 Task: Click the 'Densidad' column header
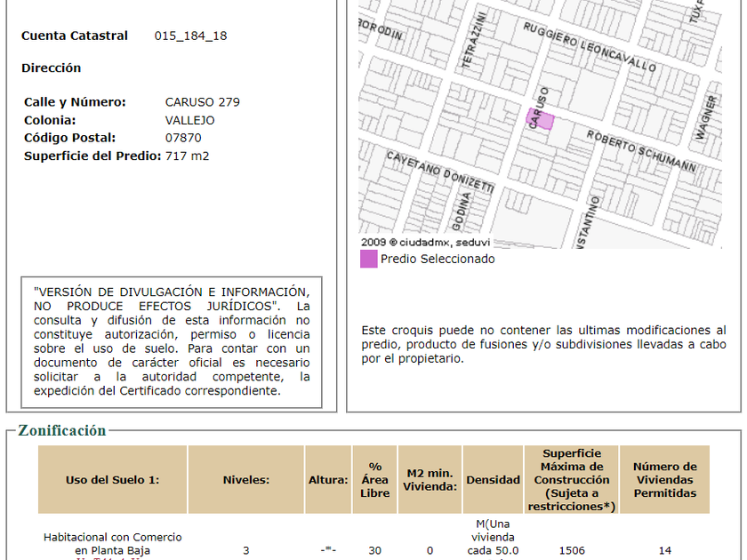pos(493,479)
